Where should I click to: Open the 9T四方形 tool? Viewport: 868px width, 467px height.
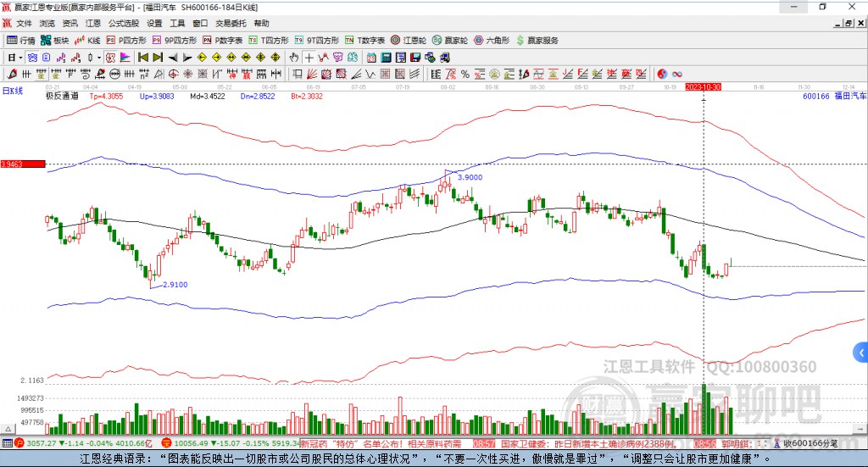pyautogui.click(x=317, y=41)
